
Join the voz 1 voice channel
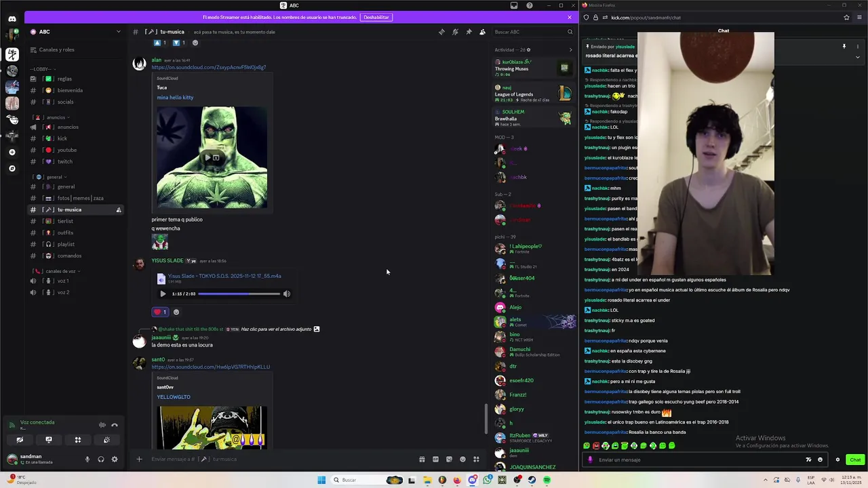click(75, 281)
